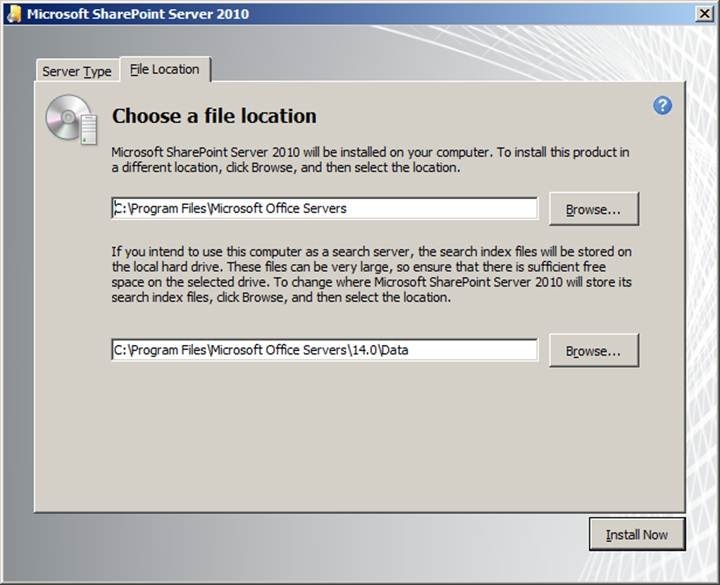Click the SharePoint title bar app icon

[14, 13]
